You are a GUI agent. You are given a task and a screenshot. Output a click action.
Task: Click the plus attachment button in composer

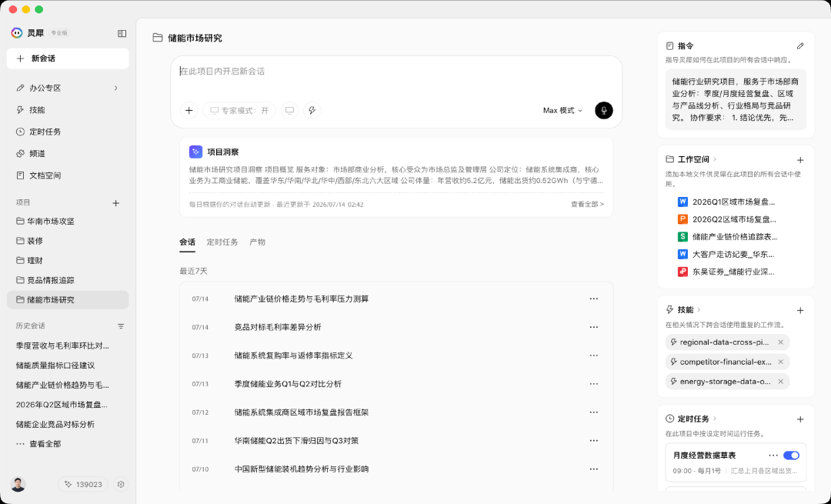189,110
